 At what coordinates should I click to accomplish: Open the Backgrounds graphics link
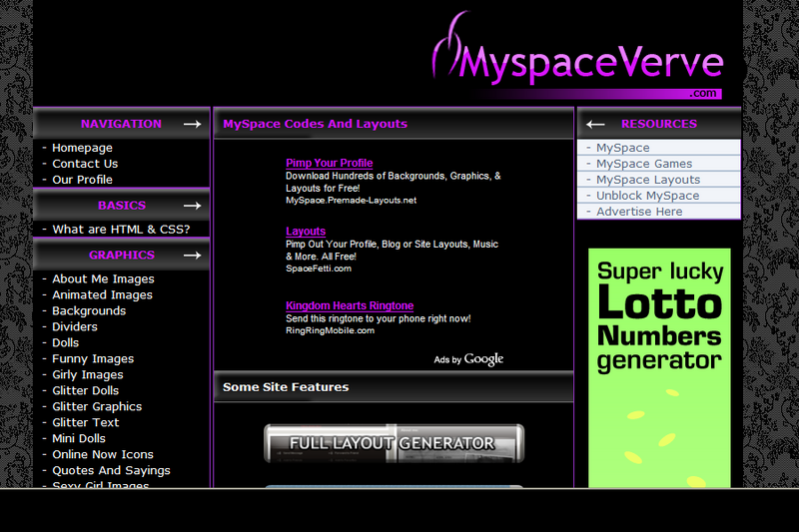coord(89,311)
